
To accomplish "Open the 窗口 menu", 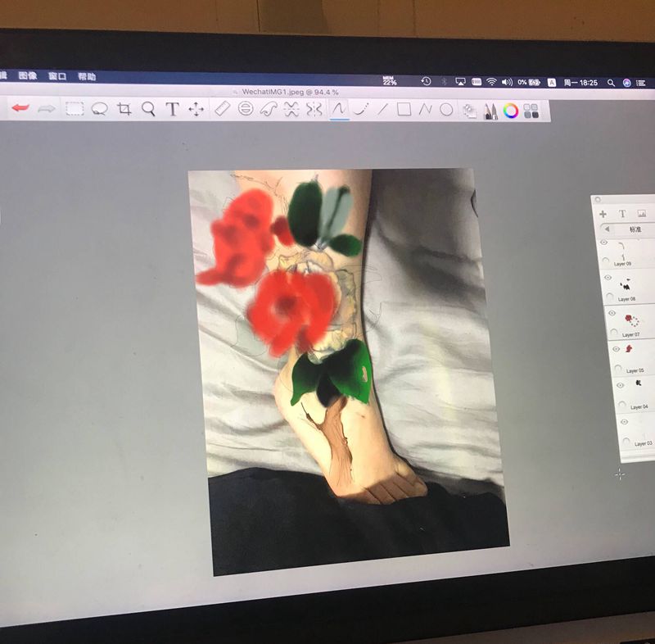I will click(x=57, y=76).
